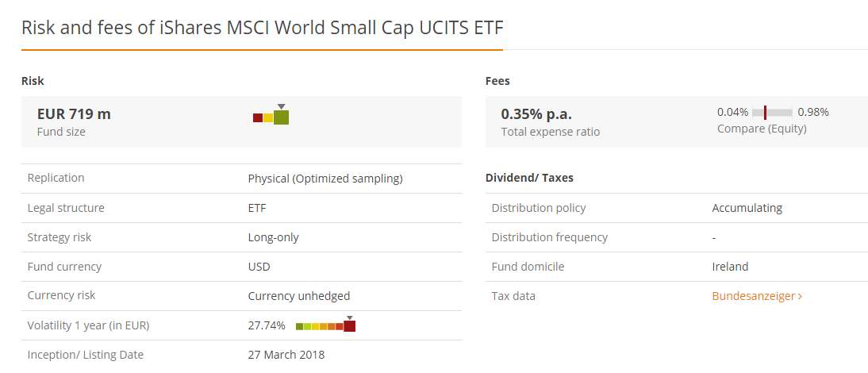Click the EUR 719 m fund size value
This screenshot has height=373, width=868.
(74, 113)
